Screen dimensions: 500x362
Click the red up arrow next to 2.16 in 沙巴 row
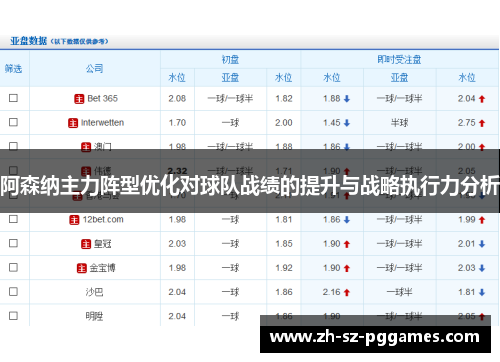coord(347,292)
